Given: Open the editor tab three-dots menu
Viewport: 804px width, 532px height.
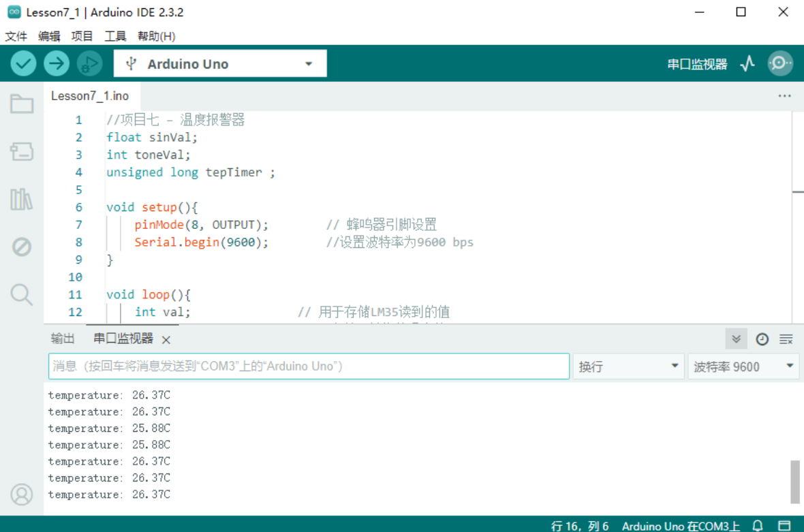Looking at the screenshot, I should click(x=784, y=96).
